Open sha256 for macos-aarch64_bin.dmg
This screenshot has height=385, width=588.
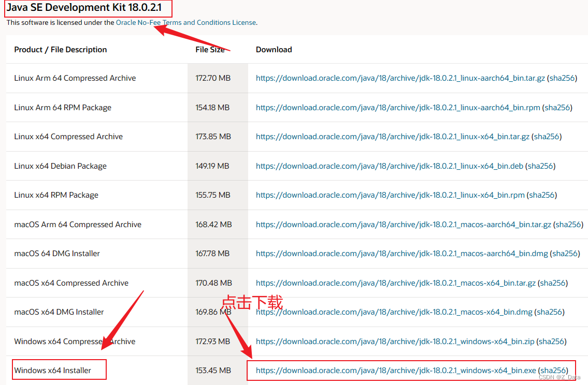(565, 254)
